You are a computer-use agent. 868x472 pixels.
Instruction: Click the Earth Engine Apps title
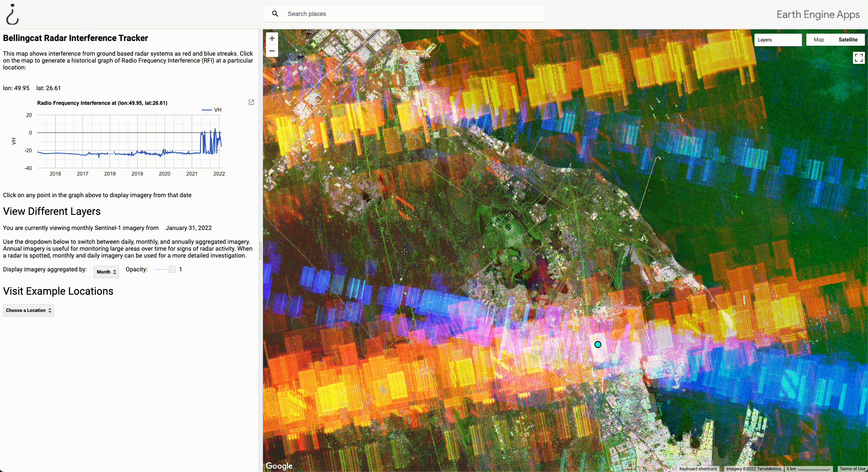[818, 15]
